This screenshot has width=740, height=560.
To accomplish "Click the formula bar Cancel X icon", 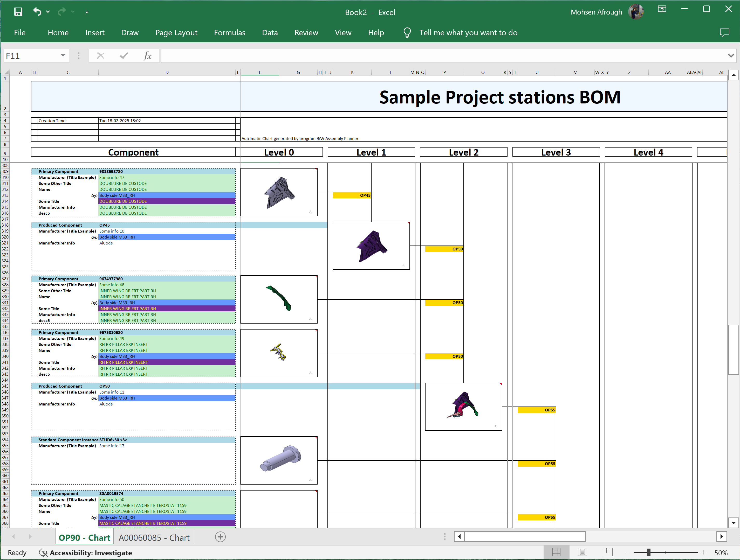I will (x=100, y=55).
